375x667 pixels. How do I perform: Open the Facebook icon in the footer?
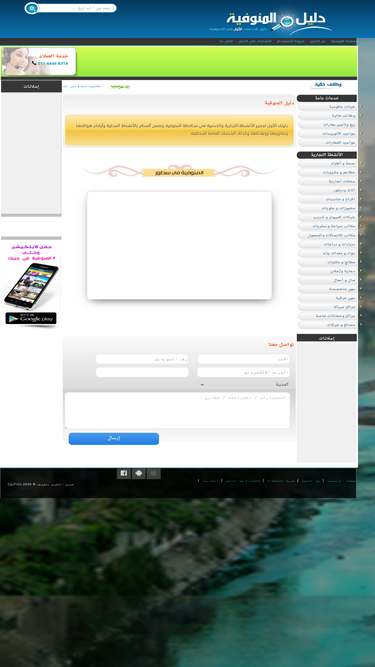click(124, 473)
